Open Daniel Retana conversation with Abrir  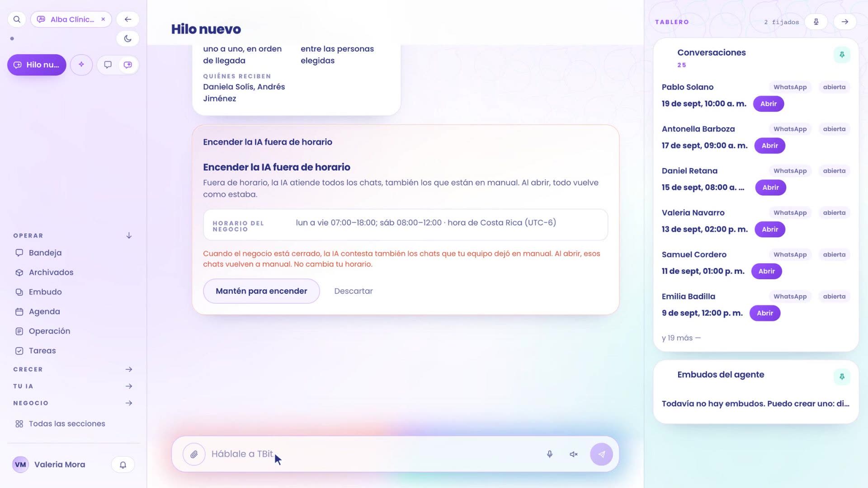coord(771,188)
